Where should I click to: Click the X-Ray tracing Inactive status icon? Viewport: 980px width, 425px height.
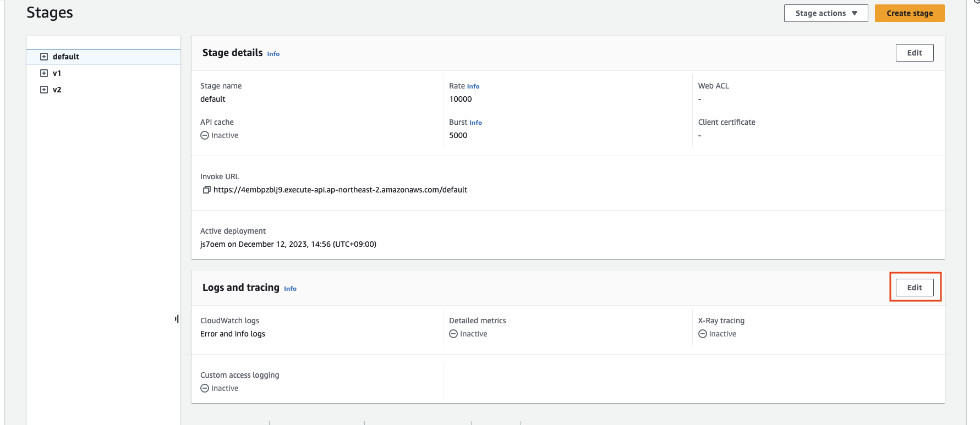tap(703, 334)
